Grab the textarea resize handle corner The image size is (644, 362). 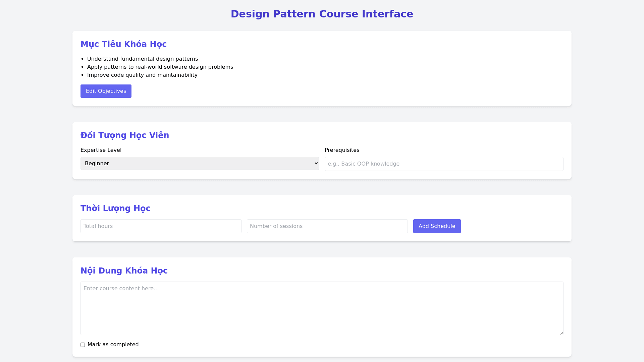tap(561, 333)
